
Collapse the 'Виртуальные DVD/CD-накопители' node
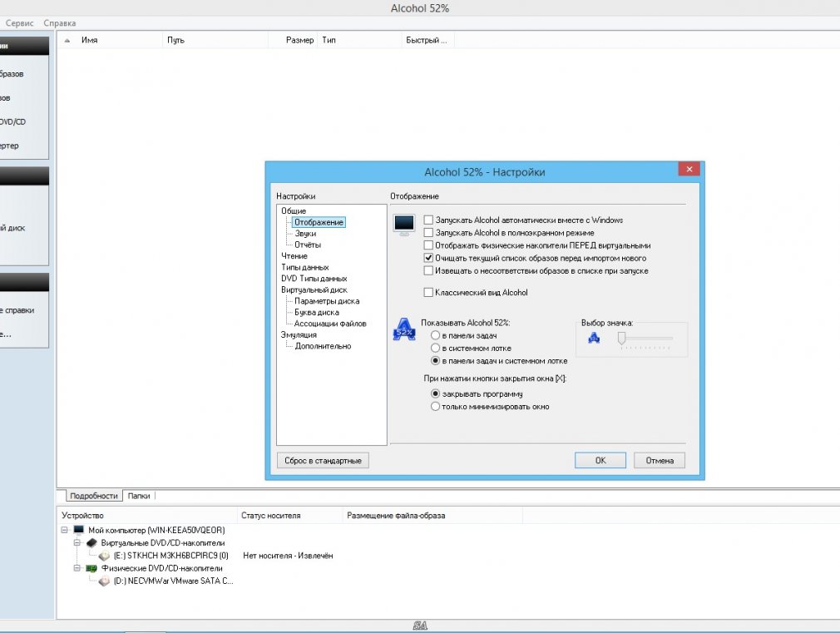coord(77,543)
